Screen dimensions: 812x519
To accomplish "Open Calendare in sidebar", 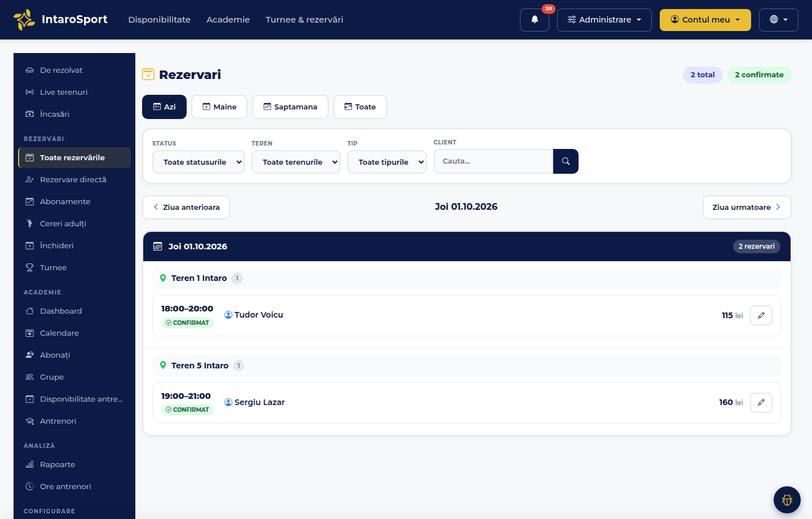I will (74, 333).
